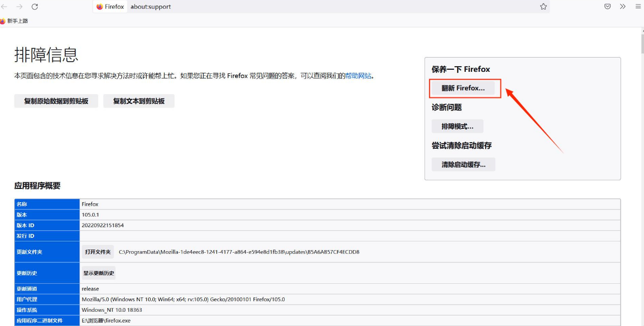Screen dimensions: 644x326
Task: Click the 发行 ID row header
Action: point(47,236)
